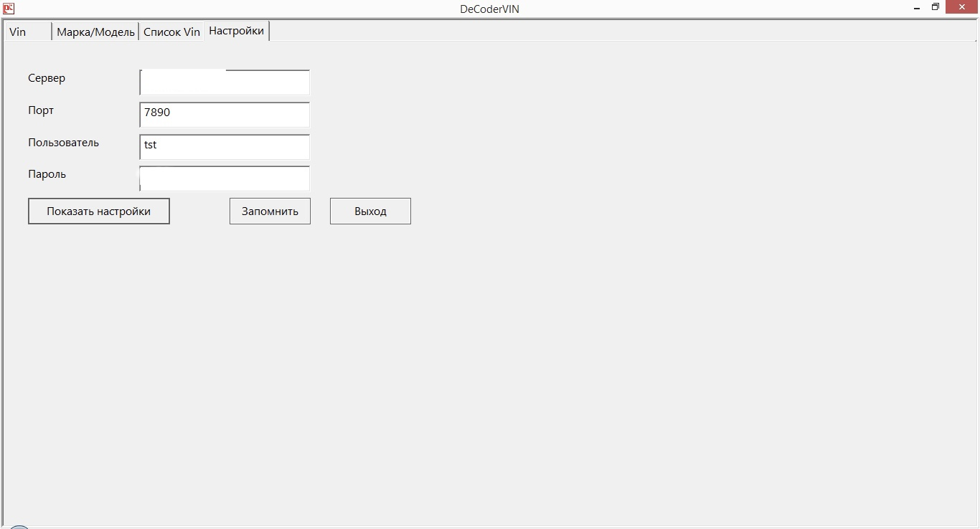Click the Пароль label
The height and width of the screenshot is (529, 980).
tap(47, 174)
